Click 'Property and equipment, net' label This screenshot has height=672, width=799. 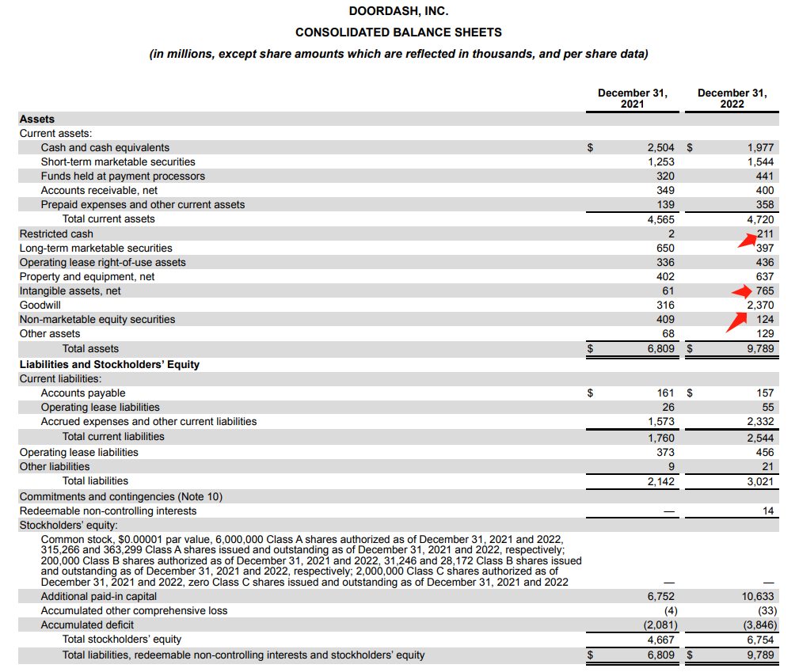[87, 277]
